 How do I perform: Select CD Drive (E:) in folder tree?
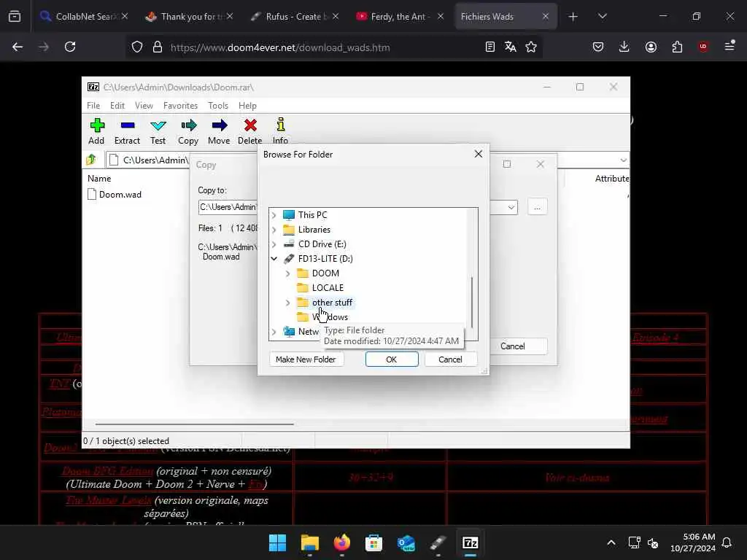coord(322,244)
